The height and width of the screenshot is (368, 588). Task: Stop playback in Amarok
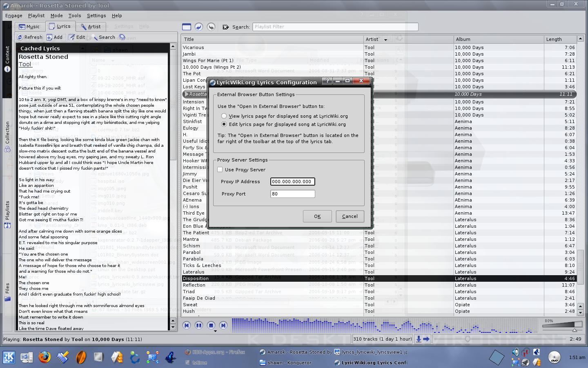tap(211, 325)
